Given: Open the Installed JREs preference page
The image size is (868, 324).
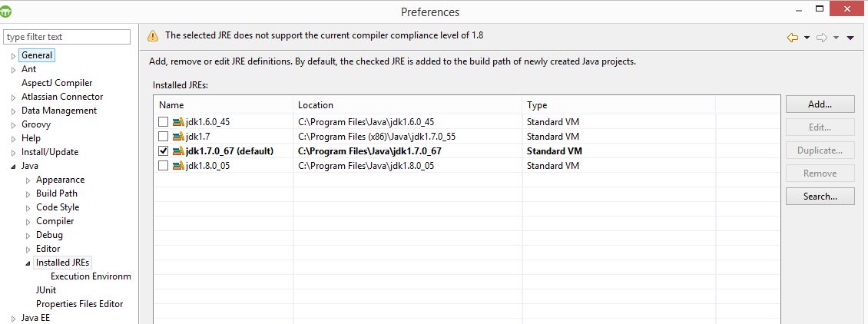Looking at the screenshot, I should tap(62, 263).
